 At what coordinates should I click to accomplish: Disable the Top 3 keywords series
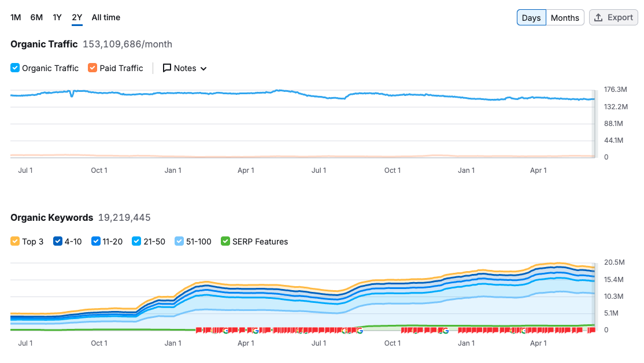(x=15, y=242)
